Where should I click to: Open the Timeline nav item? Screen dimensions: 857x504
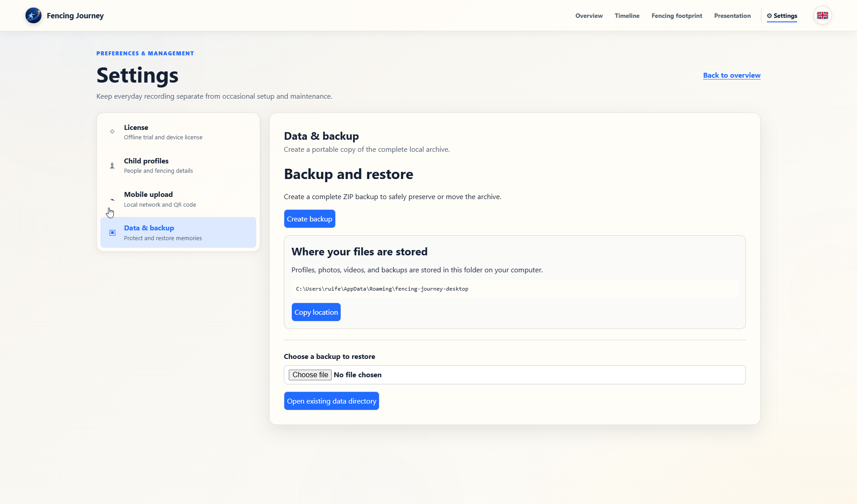point(627,16)
